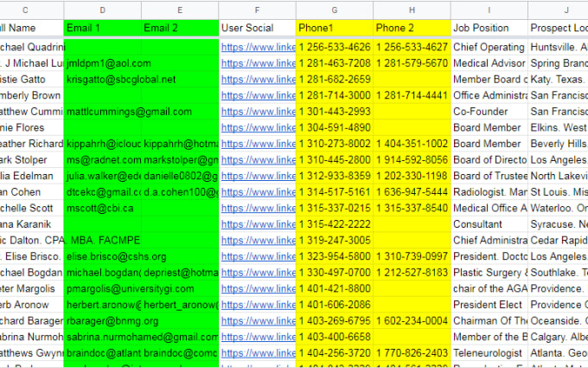Image resolution: width=588 pixels, height=368 pixels.
Task: Select the Medical Advisor job cell
Action: (x=489, y=63)
